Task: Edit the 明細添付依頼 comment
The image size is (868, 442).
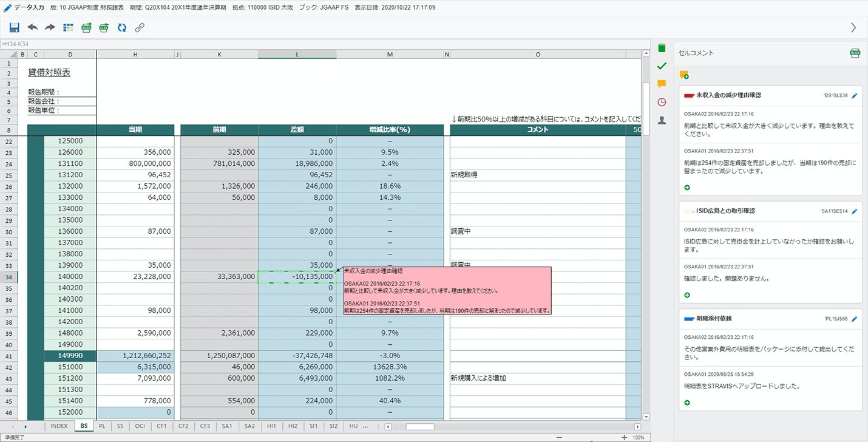Action: (x=855, y=318)
